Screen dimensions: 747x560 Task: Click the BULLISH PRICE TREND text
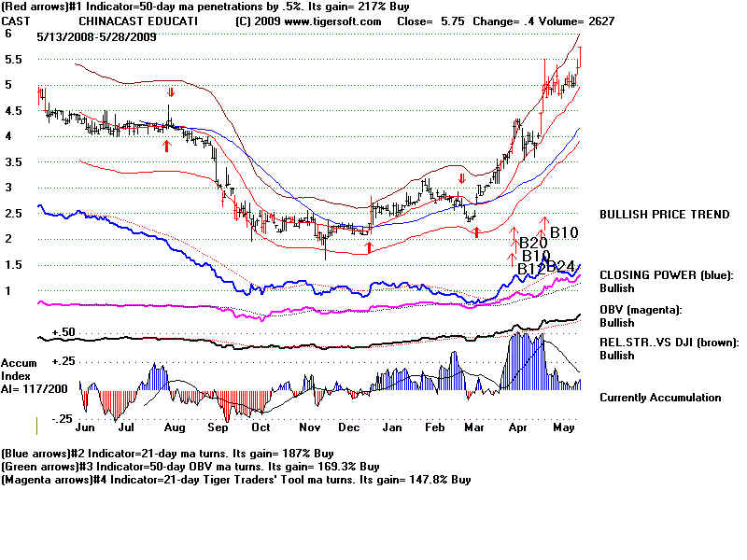[664, 215]
